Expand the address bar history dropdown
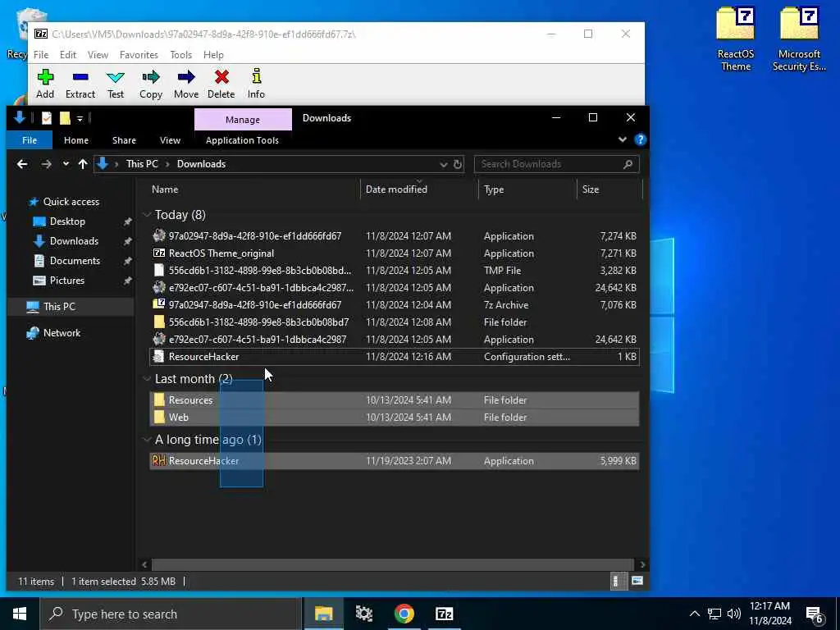Image resolution: width=840 pixels, height=630 pixels. tap(444, 164)
